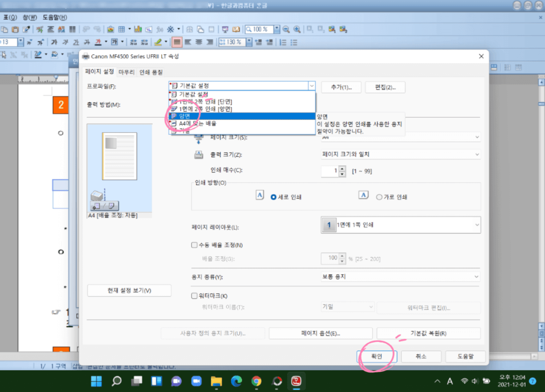Click the snowflake special character icon
The width and height of the screenshot is (545, 392).
point(170,29)
